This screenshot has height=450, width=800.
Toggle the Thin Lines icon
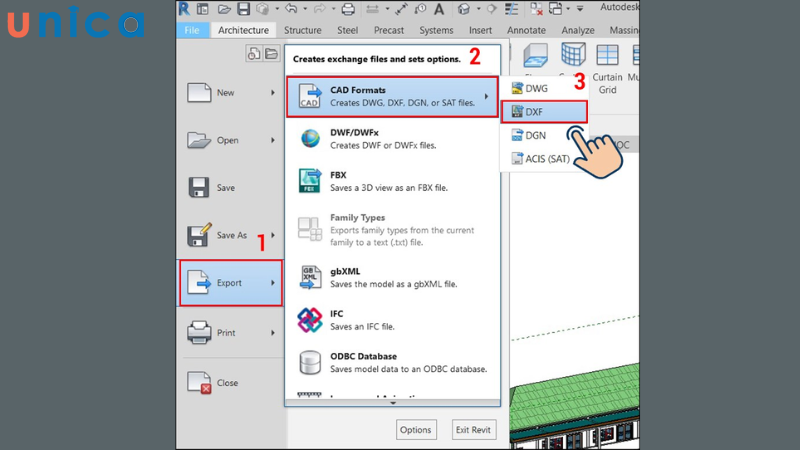click(511, 9)
